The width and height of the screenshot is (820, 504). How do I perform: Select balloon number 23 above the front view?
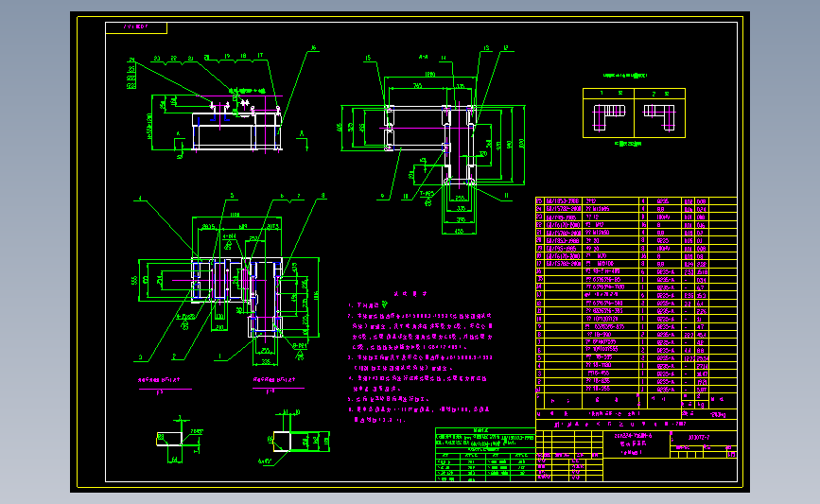tap(157, 58)
